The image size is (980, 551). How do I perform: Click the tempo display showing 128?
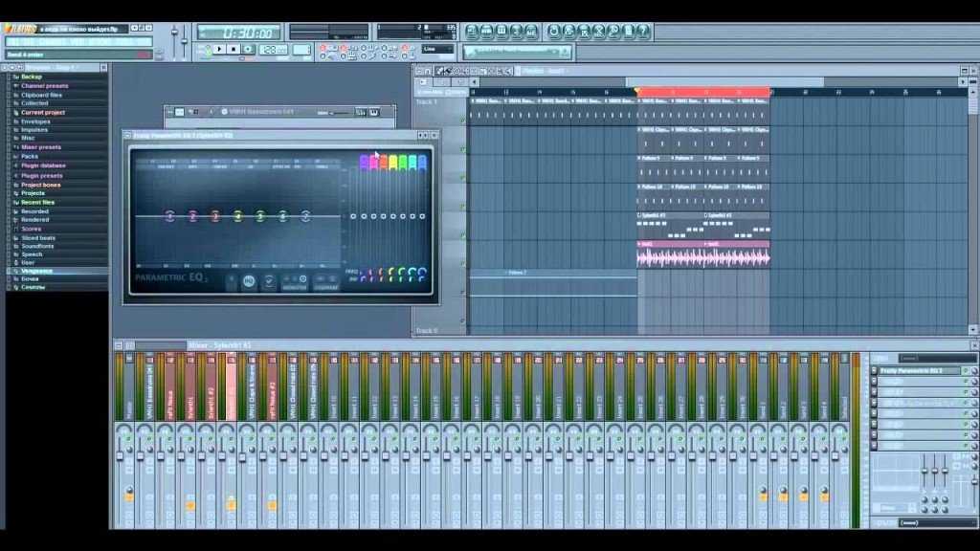coord(272,49)
